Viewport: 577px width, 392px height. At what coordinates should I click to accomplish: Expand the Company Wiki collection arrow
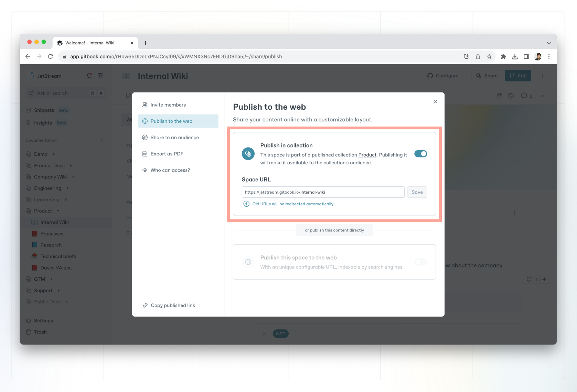(73, 177)
